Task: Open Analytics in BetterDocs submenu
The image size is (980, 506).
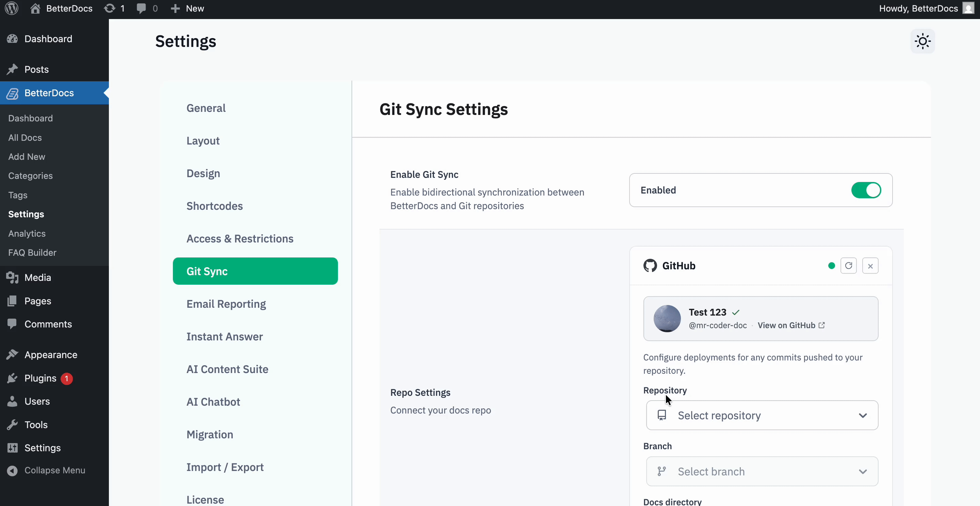Action: coord(27,233)
